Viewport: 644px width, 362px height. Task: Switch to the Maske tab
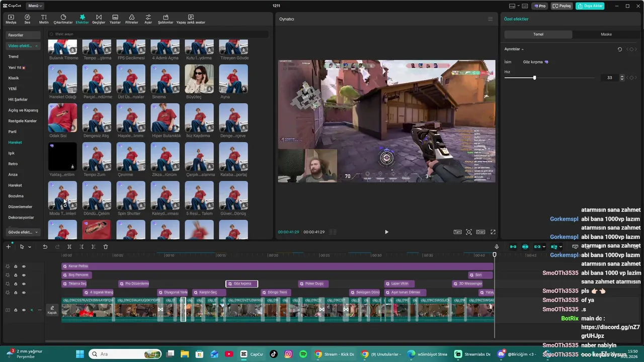pyautogui.click(x=606, y=34)
